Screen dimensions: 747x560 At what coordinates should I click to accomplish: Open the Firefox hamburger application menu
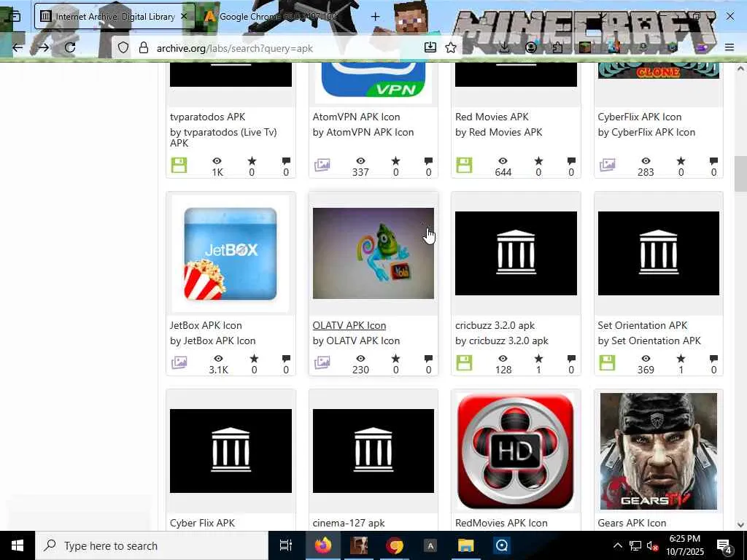pos(729,47)
